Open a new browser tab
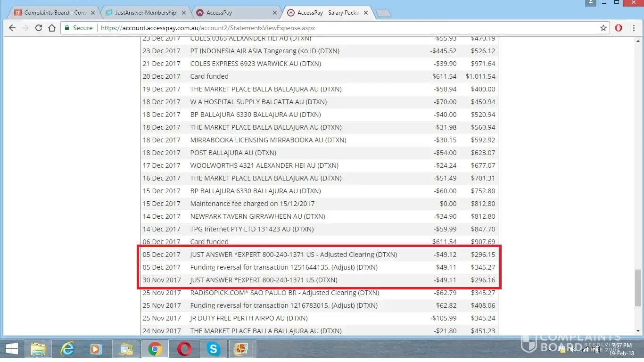Screen dimensions: 644x362 coord(383,13)
